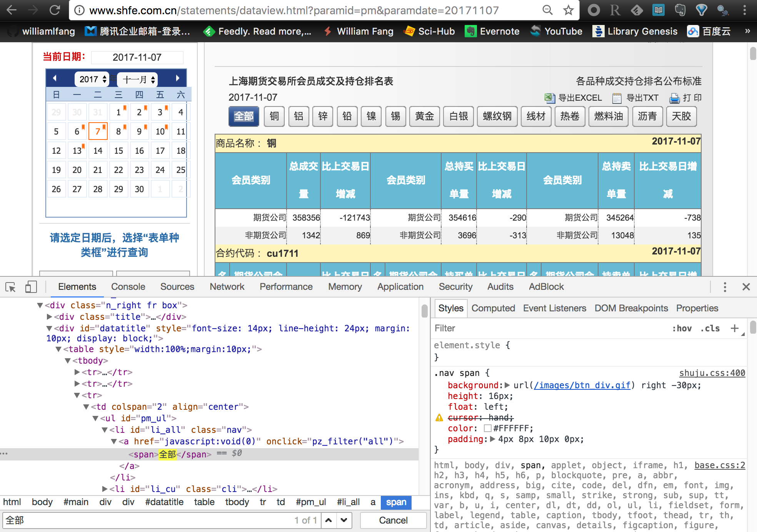Toggle :hov element state panel
The height and width of the screenshot is (532, 757).
tap(682, 328)
